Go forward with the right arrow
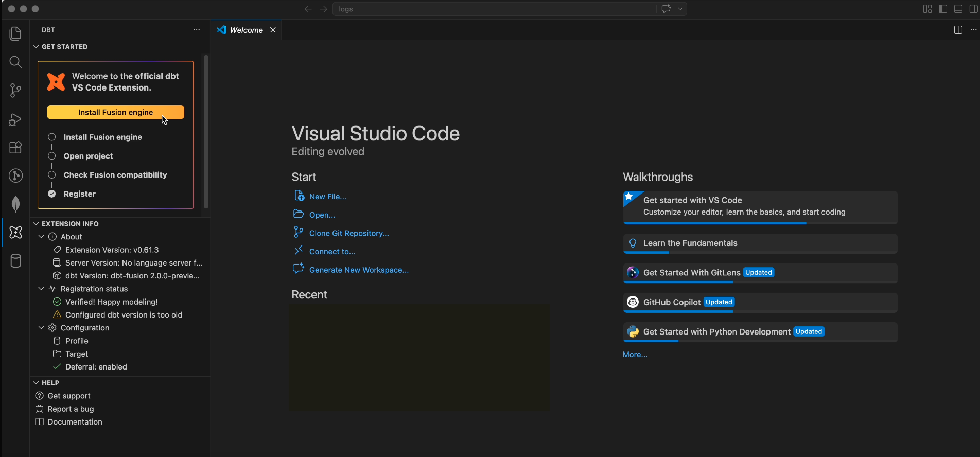The image size is (980, 457). 323,9
